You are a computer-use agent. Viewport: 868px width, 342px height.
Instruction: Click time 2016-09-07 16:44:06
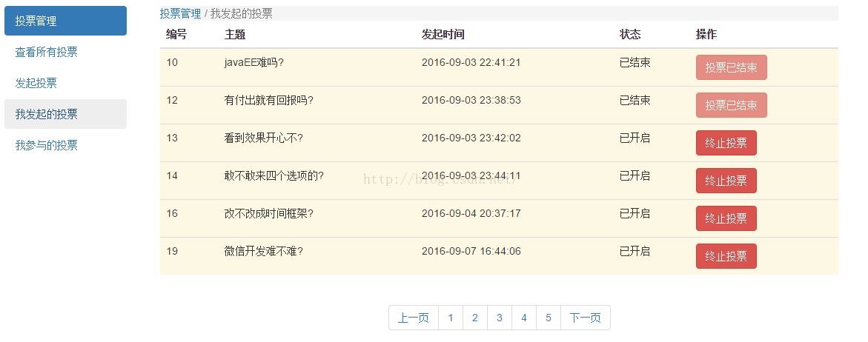[471, 252]
